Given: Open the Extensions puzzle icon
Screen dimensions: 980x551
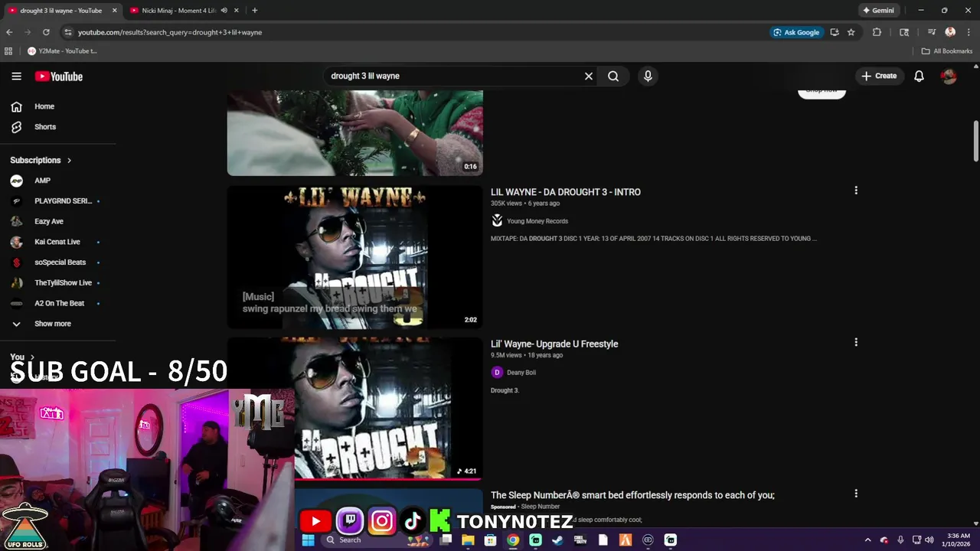Looking at the screenshot, I should [x=877, y=32].
